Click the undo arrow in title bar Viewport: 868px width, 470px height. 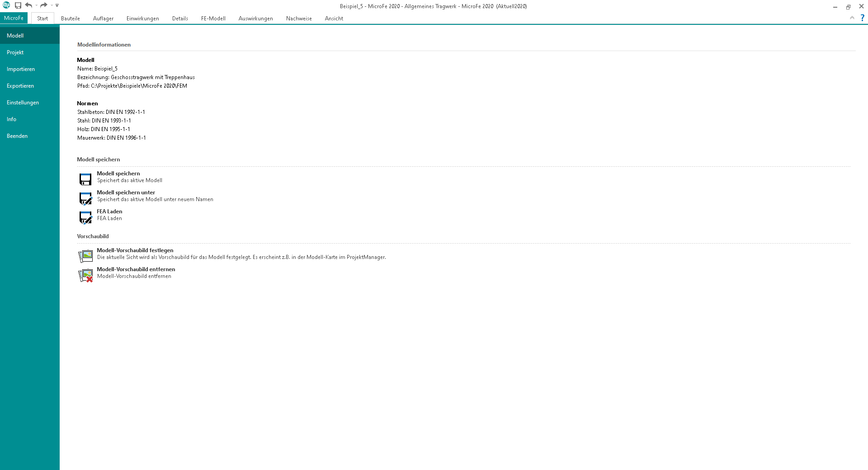click(x=28, y=5)
